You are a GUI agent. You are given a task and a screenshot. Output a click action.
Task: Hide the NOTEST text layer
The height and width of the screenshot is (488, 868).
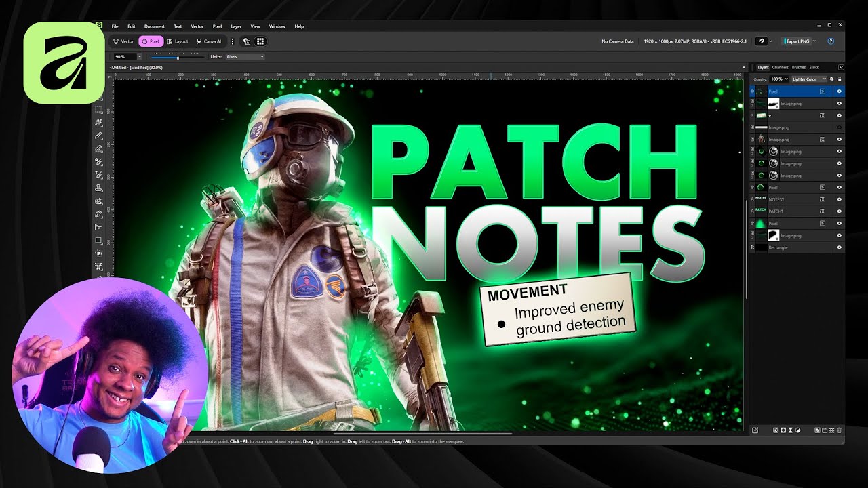(840, 199)
